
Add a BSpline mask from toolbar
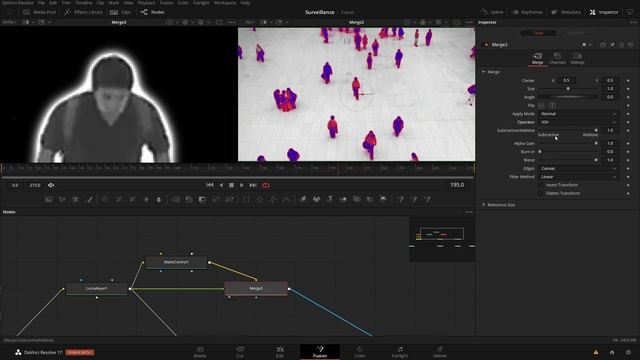point(287,199)
